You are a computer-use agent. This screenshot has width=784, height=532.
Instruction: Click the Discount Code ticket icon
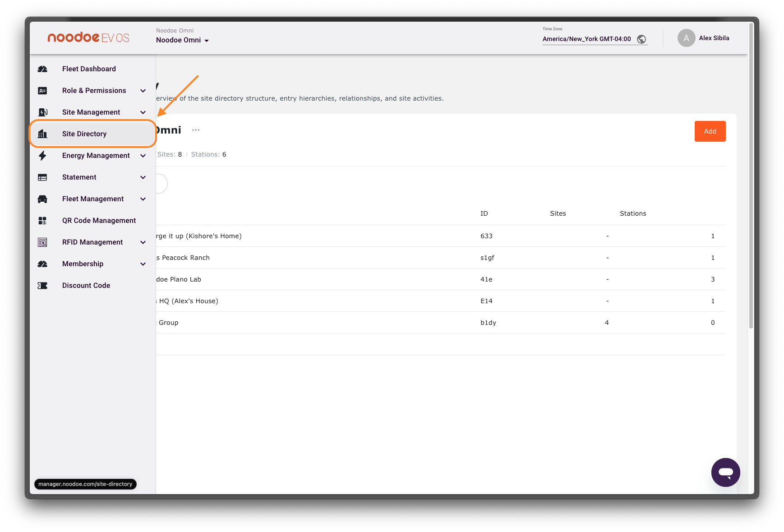click(42, 286)
